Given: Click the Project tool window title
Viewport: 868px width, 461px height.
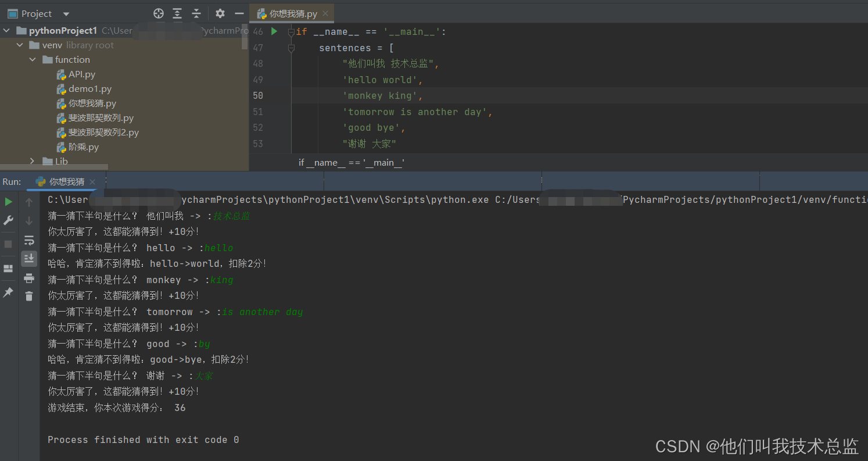Looking at the screenshot, I should [x=37, y=14].
